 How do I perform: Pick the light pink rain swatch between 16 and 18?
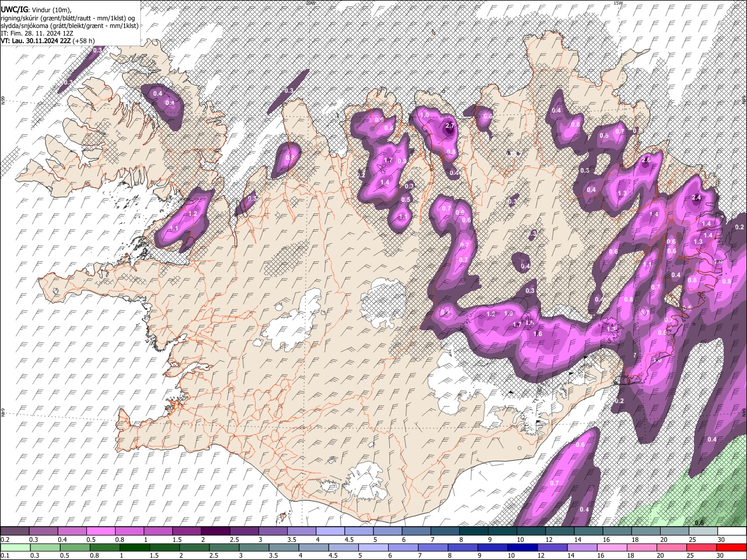[x=612, y=547]
